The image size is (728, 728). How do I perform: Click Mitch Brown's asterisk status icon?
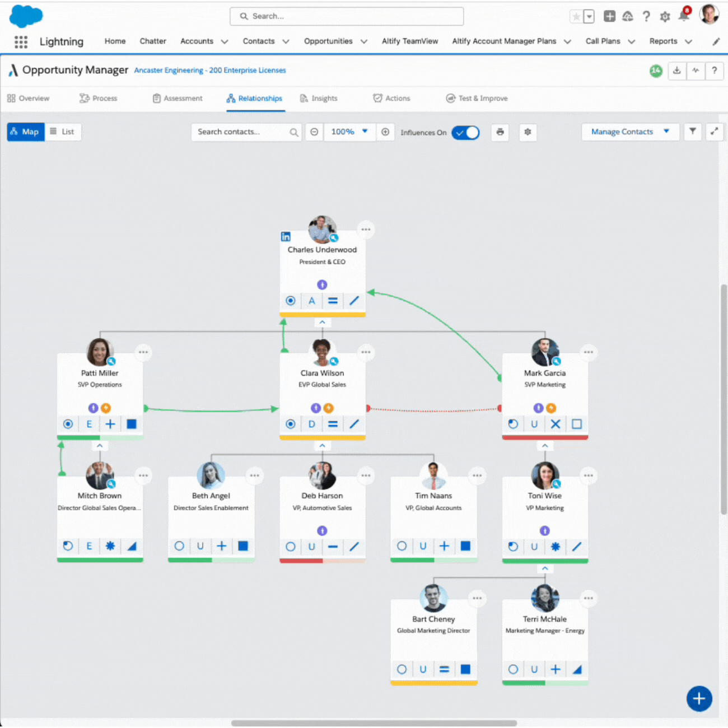pyautogui.click(x=110, y=546)
